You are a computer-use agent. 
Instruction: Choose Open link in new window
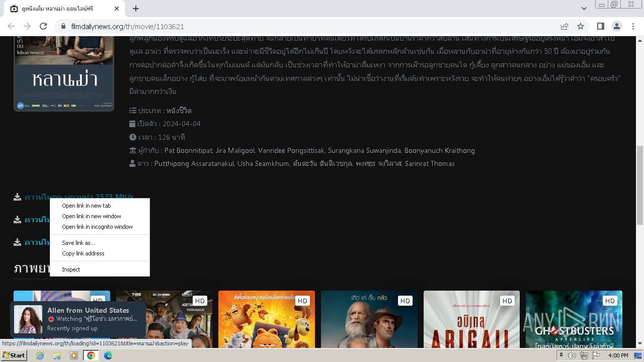(x=100, y=216)
